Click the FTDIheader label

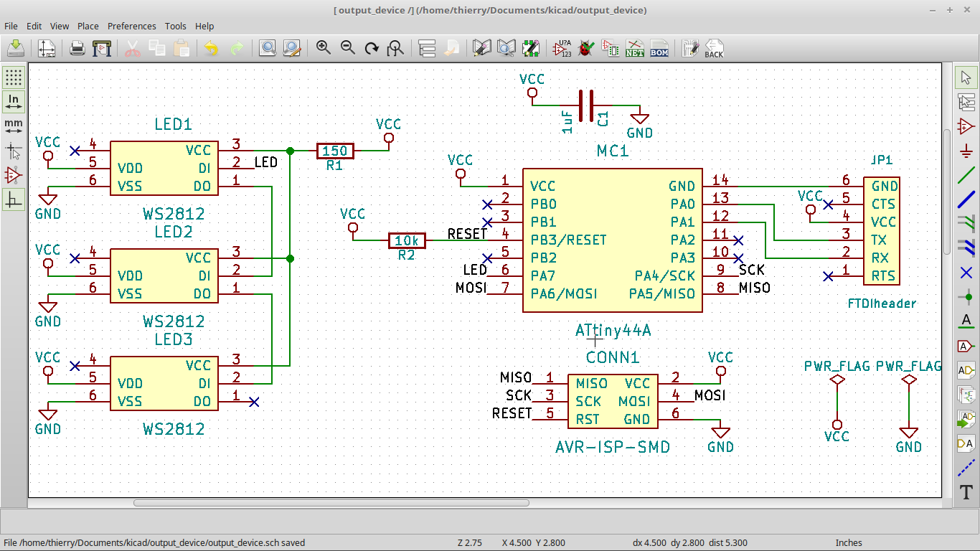click(x=882, y=303)
